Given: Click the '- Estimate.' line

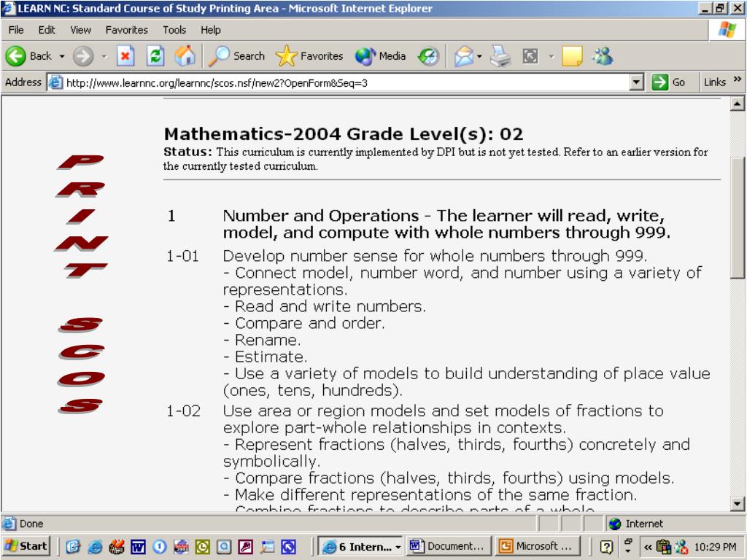Looking at the screenshot, I should point(266,357).
